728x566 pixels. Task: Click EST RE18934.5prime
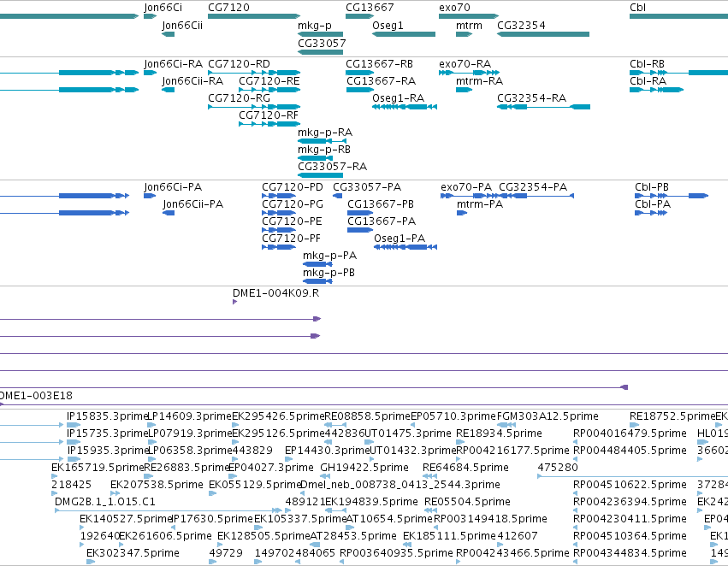point(499,433)
